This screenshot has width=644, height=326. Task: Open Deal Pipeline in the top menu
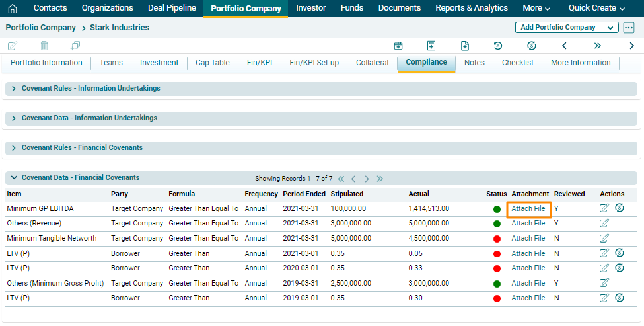coord(172,8)
